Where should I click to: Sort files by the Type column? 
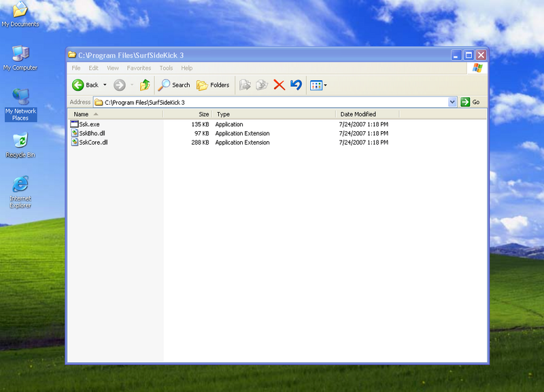pos(274,114)
